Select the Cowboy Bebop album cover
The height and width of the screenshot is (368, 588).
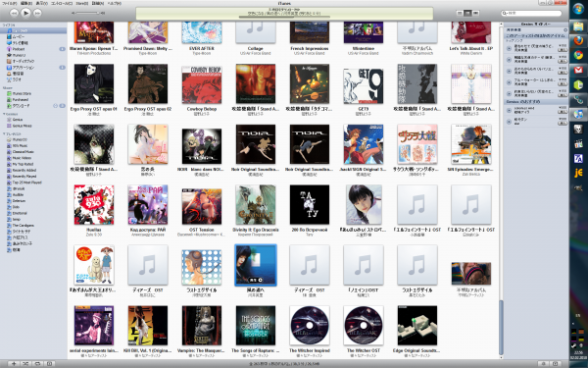coord(202,83)
